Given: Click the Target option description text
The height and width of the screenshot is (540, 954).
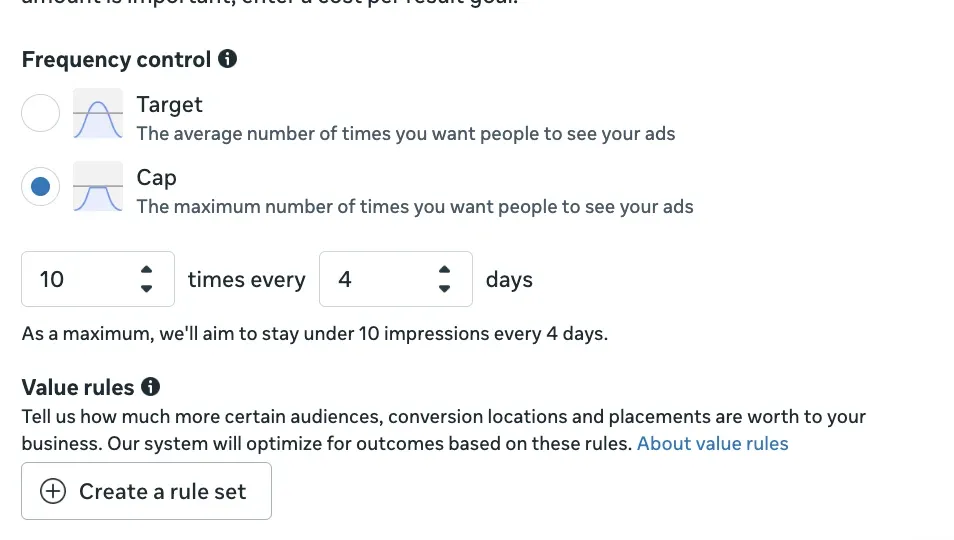Looking at the screenshot, I should click(x=405, y=133).
